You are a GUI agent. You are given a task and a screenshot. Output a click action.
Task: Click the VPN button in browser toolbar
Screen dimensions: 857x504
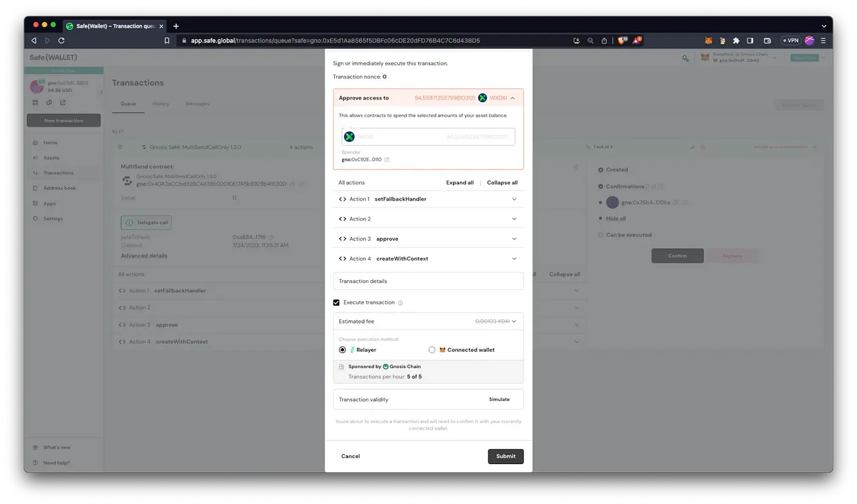790,40
